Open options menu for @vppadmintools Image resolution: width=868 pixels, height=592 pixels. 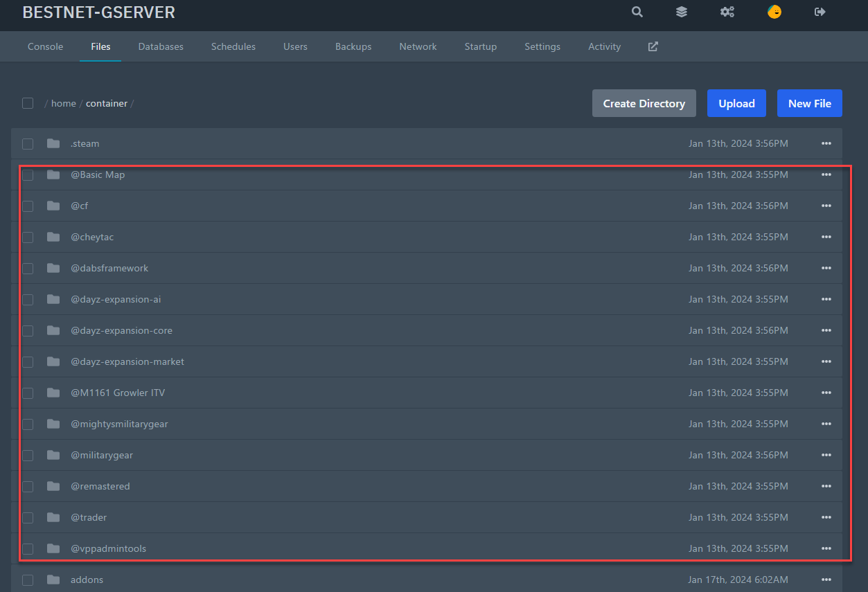[826, 548]
